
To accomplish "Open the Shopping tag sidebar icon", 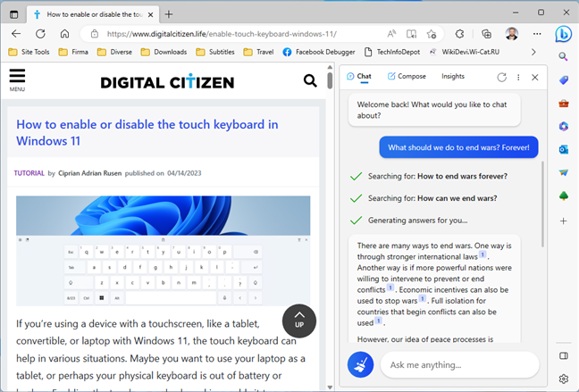I will click(x=564, y=80).
